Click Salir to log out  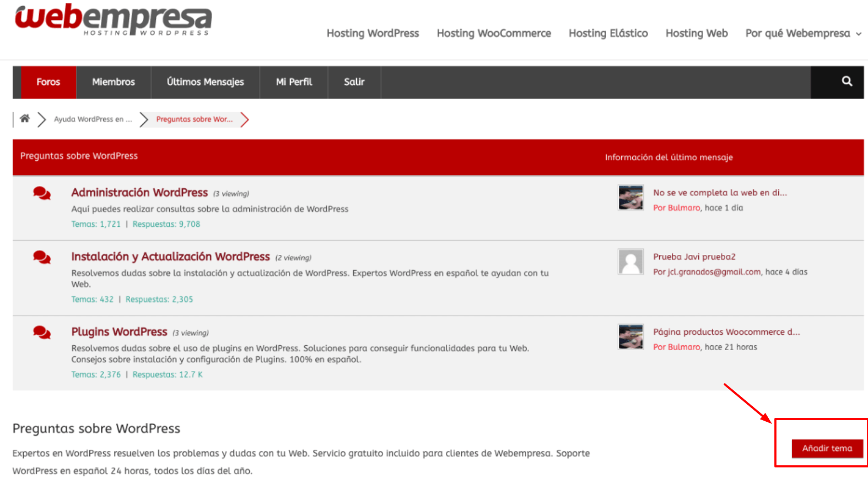pos(354,82)
